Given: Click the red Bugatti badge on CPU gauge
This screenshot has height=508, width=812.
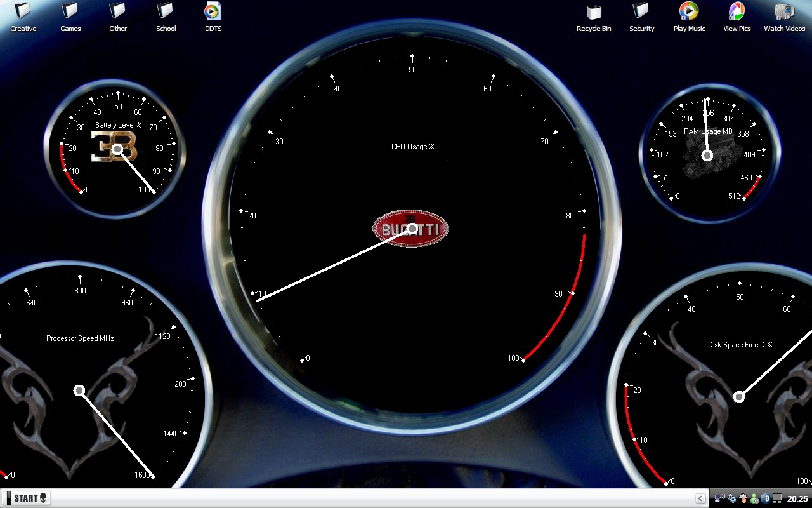Looking at the screenshot, I should pyautogui.click(x=410, y=229).
